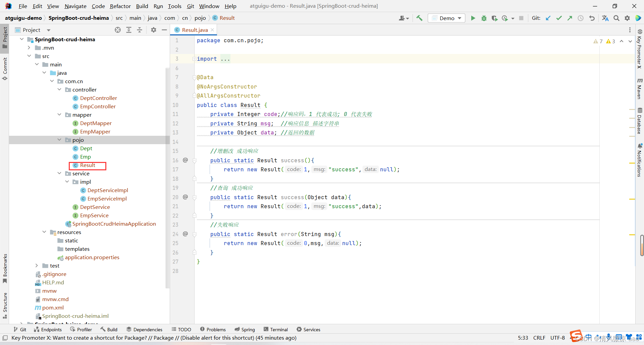The height and width of the screenshot is (345, 644).
Task: Toggle the Database side panel
Action: 640,121
